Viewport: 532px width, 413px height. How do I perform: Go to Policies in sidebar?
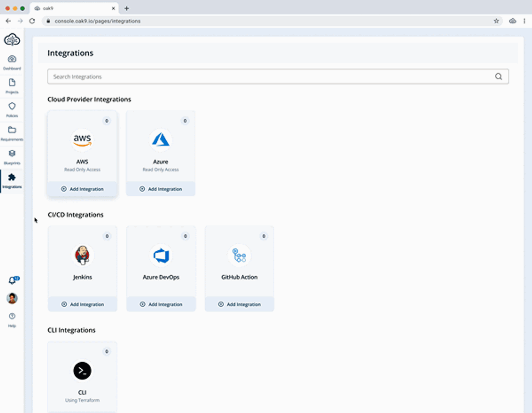pyautogui.click(x=12, y=110)
